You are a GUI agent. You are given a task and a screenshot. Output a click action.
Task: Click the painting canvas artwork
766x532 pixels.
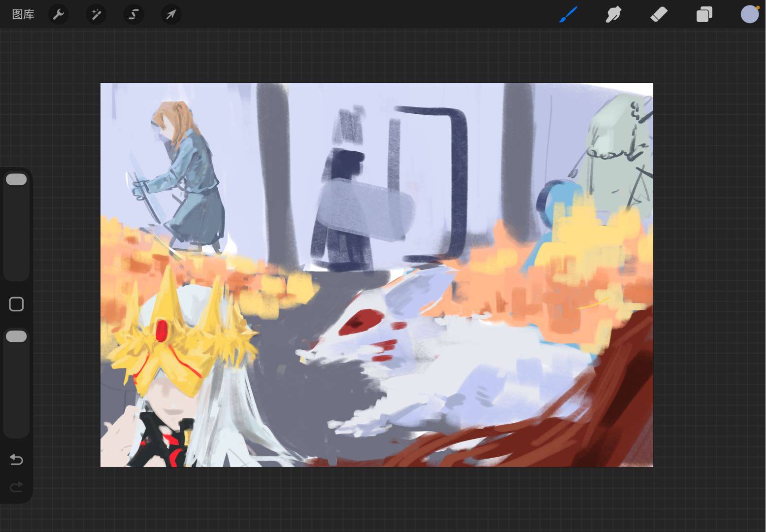tap(377, 275)
